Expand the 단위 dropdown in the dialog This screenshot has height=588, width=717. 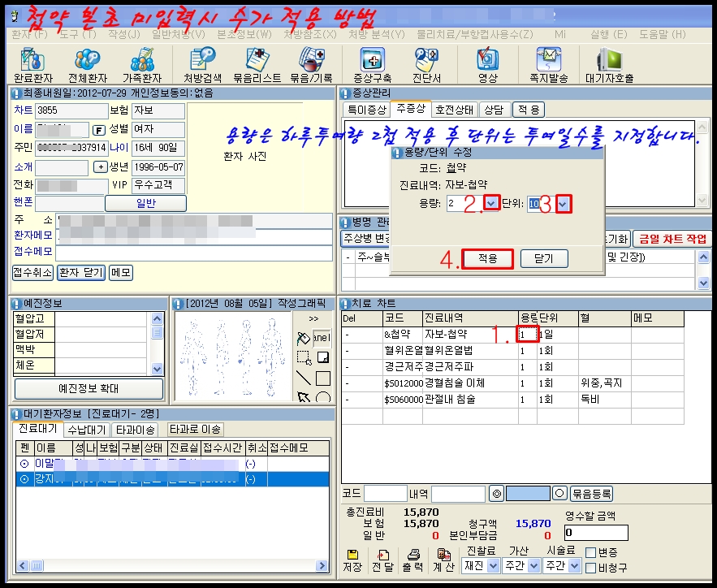click(x=564, y=203)
